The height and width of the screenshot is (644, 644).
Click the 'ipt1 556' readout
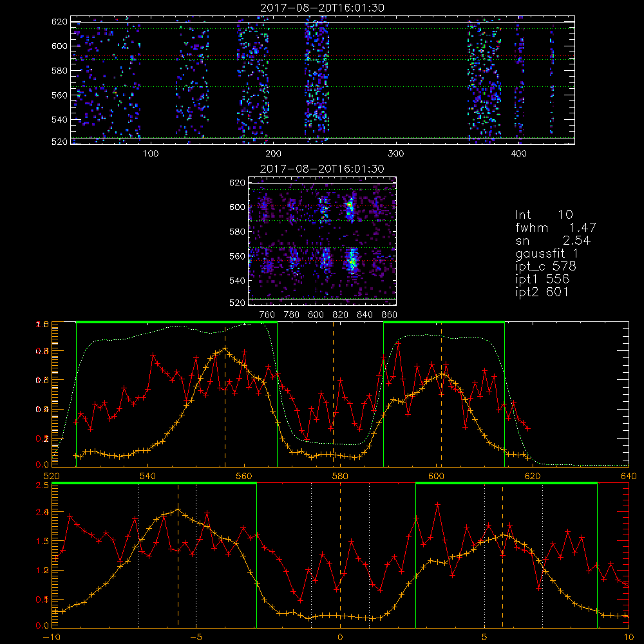542,279
